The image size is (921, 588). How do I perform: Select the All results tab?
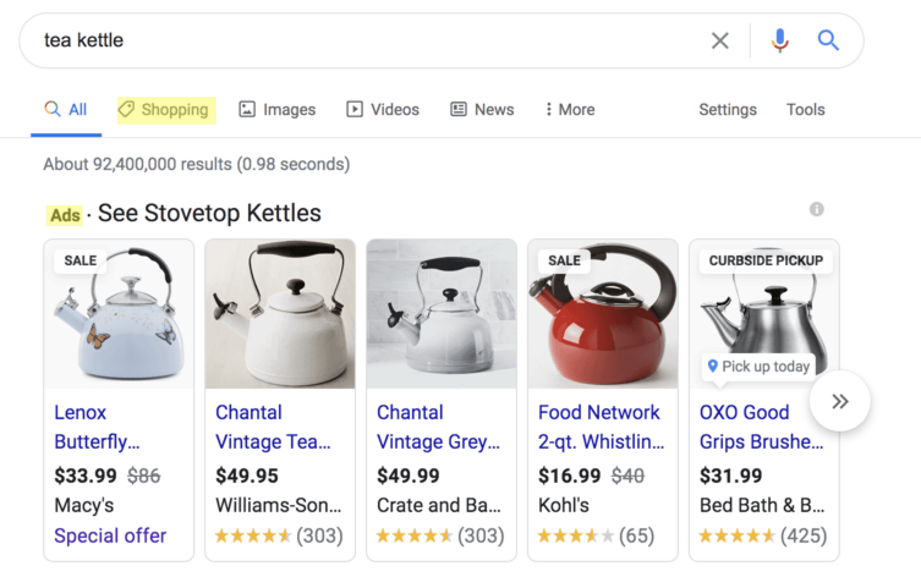pyautogui.click(x=66, y=109)
